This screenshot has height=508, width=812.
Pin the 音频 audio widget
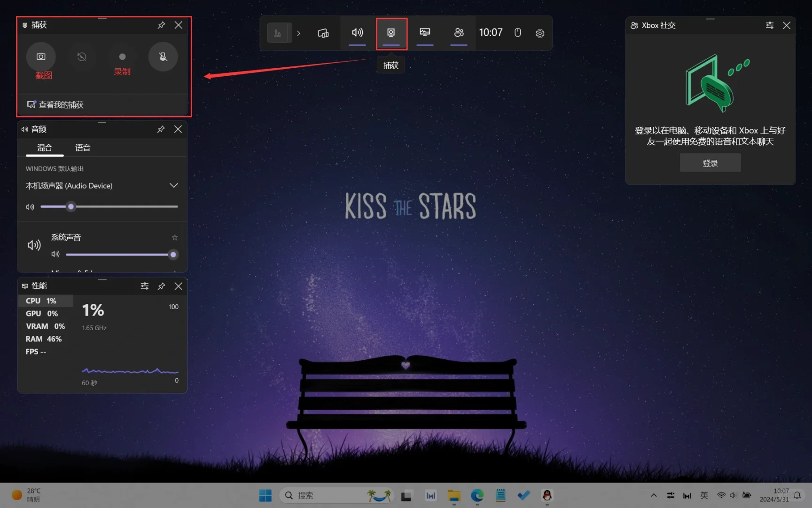click(x=161, y=129)
